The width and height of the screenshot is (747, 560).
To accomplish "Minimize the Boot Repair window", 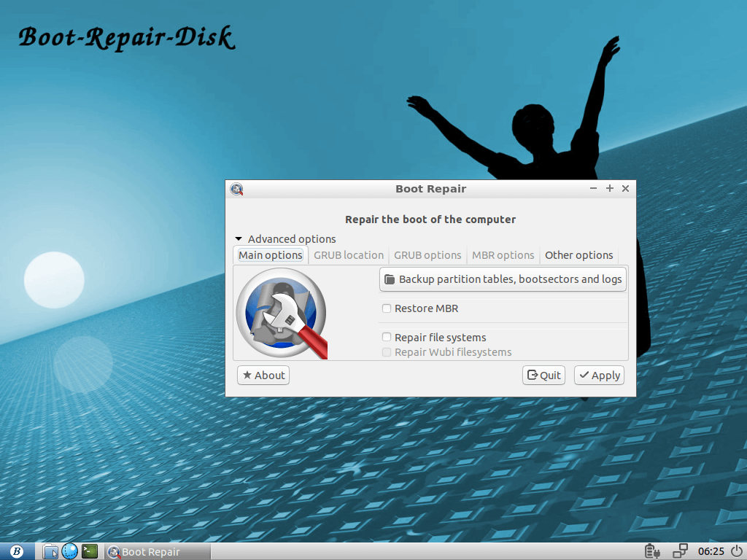I will [x=593, y=189].
